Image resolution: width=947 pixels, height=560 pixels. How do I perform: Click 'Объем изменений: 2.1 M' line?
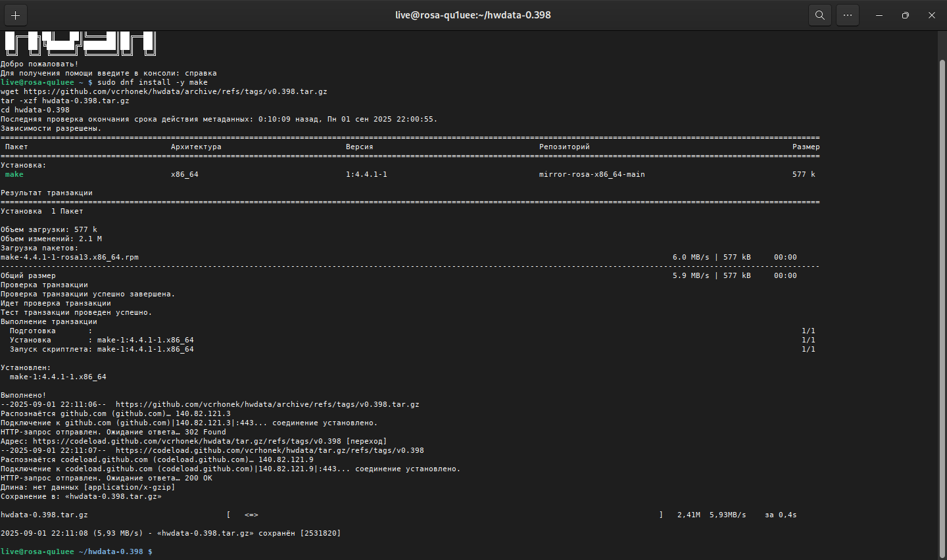coord(51,239)
